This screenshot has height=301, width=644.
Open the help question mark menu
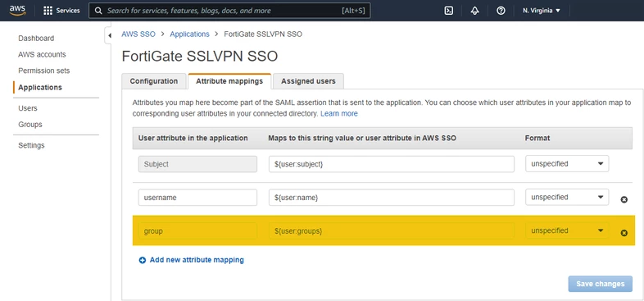(x=501, y=11)
